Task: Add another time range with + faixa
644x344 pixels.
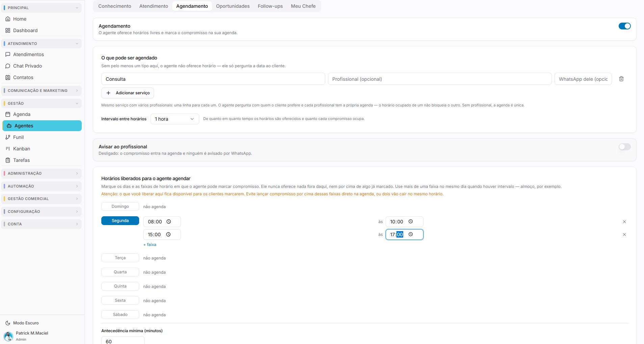Action: (x=150, y=245)
